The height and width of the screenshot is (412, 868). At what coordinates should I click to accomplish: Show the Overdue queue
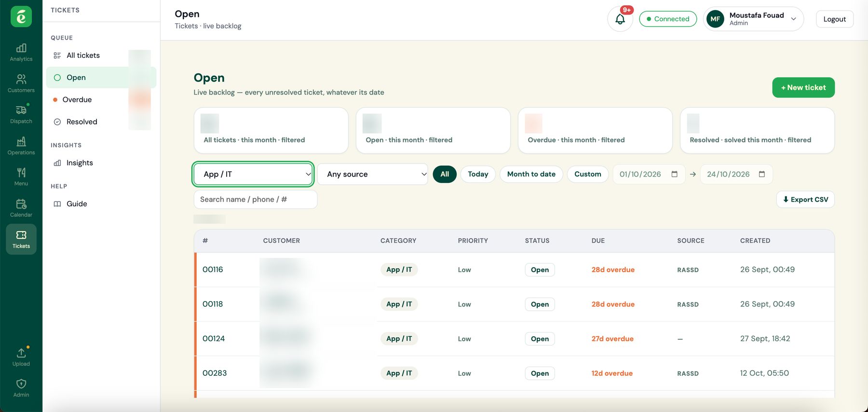click(x=101, y=100)
